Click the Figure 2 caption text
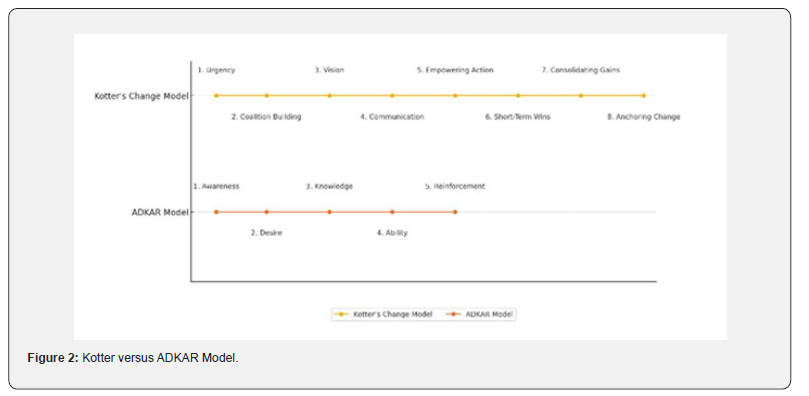 pyautogui.click(x=133, y=358)
